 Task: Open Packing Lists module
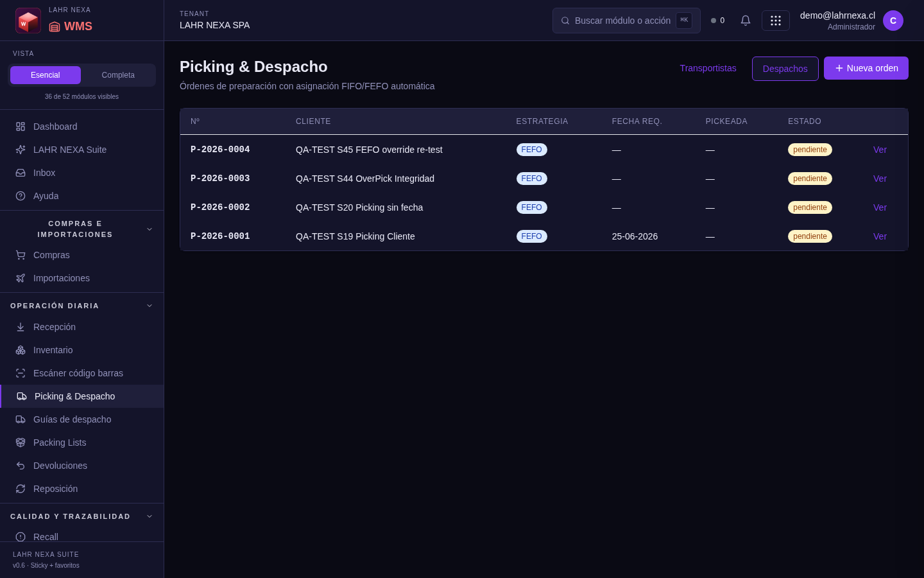coord(82,442)
